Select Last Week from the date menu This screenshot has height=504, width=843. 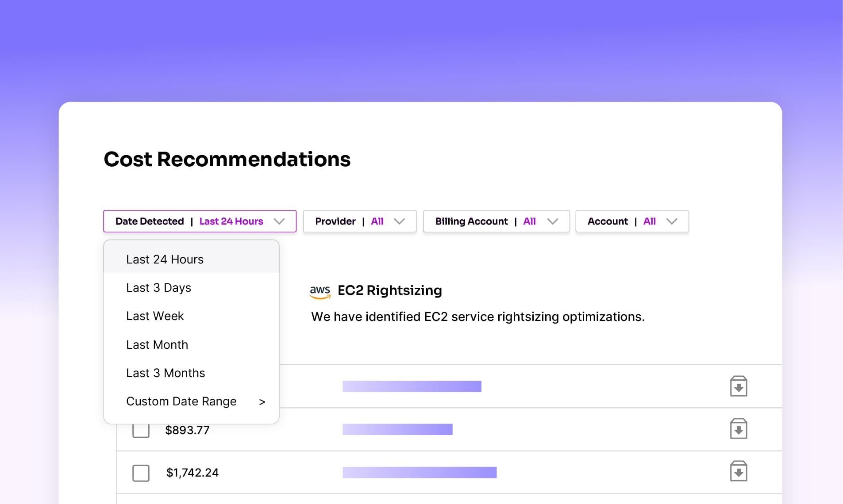click(x=155, y=316)
